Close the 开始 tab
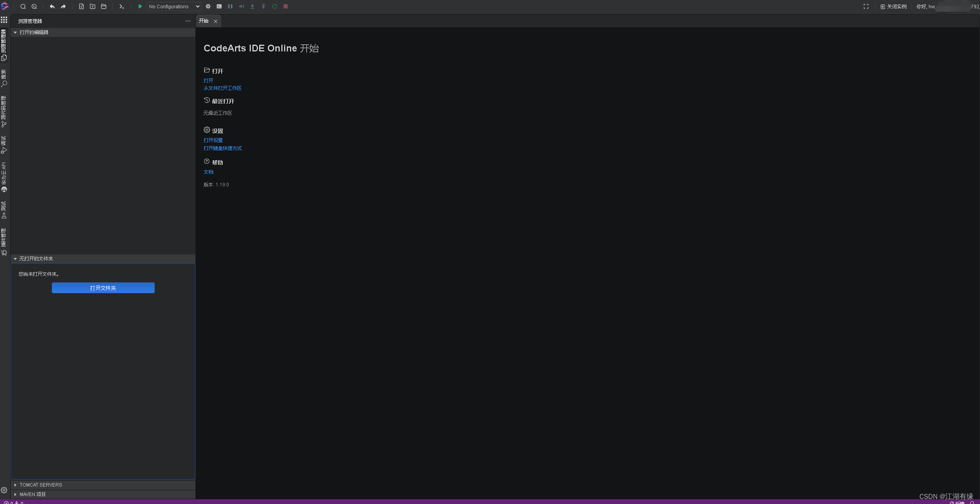 (216, 21)
